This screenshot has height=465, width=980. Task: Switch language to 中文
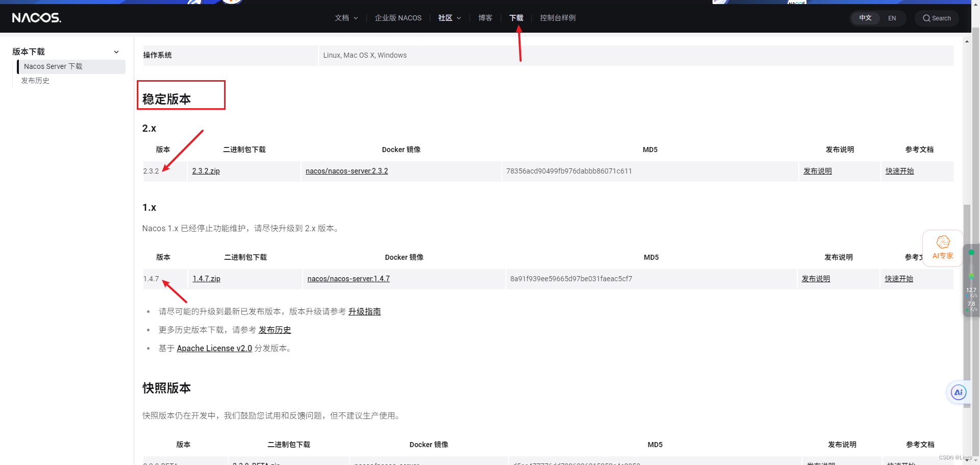point(865,18)
